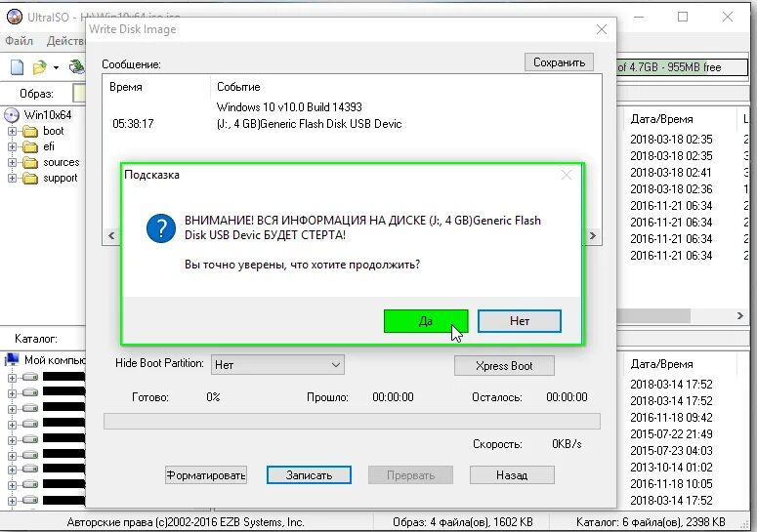This screenshot has height=532, width=757.
Task: Close the Подсказка prompt dialog
Action: coord(567,175)
